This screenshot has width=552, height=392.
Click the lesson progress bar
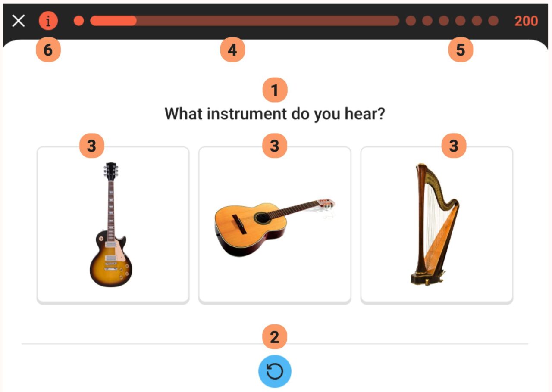245,21
